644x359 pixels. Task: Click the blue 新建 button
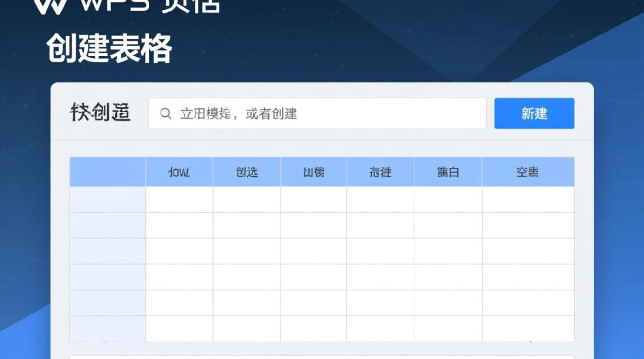[534, 113]
